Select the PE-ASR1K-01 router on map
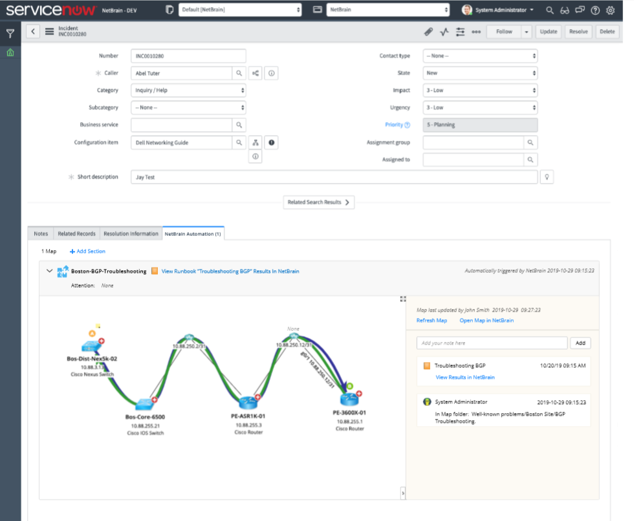The width and height of the screenshot is (634, 521). point(248,402)
